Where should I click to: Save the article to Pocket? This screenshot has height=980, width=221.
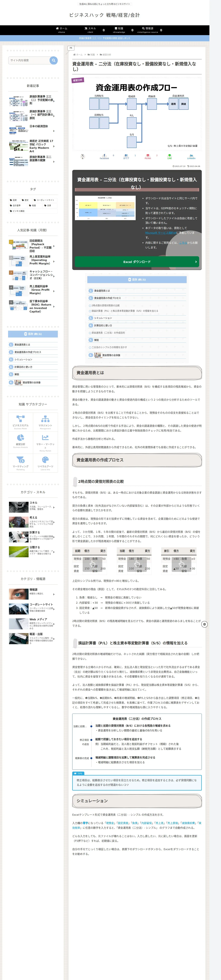[x=148, y=156]
